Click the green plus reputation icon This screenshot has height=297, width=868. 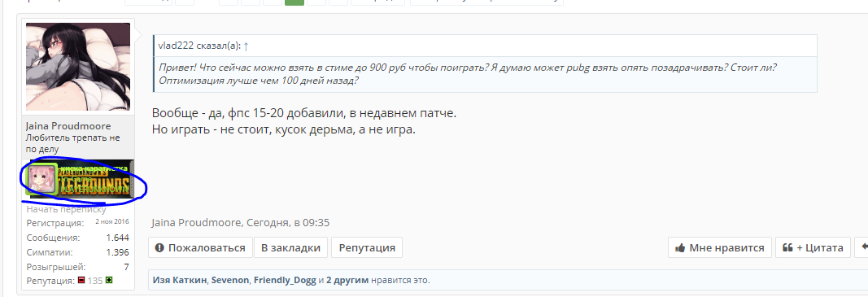pyautogui.click(x=109, y=281)
